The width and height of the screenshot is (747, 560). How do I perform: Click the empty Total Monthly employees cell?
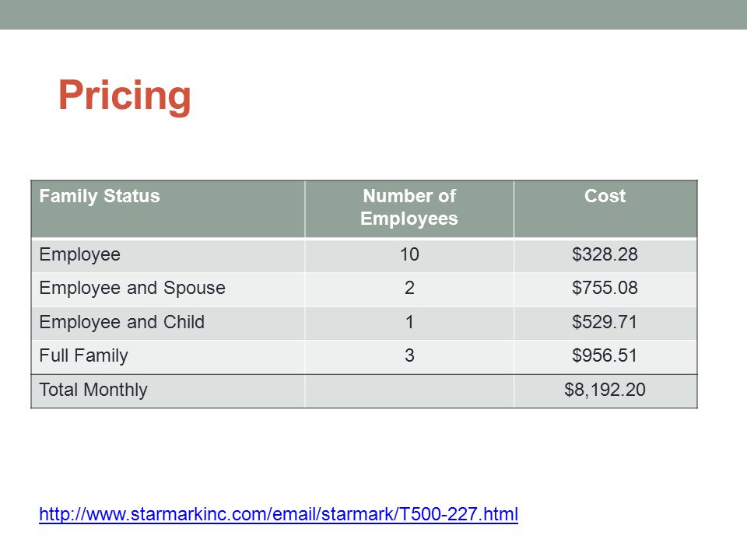click(409, 390)
